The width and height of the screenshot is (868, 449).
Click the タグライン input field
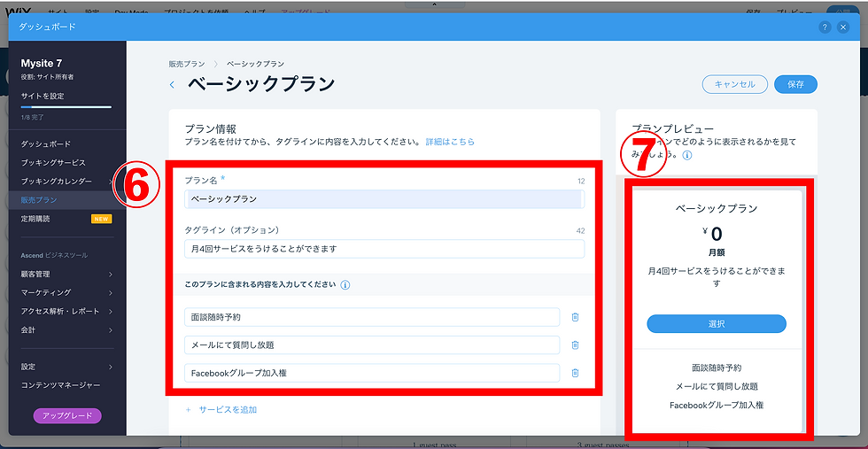point(384,249)
